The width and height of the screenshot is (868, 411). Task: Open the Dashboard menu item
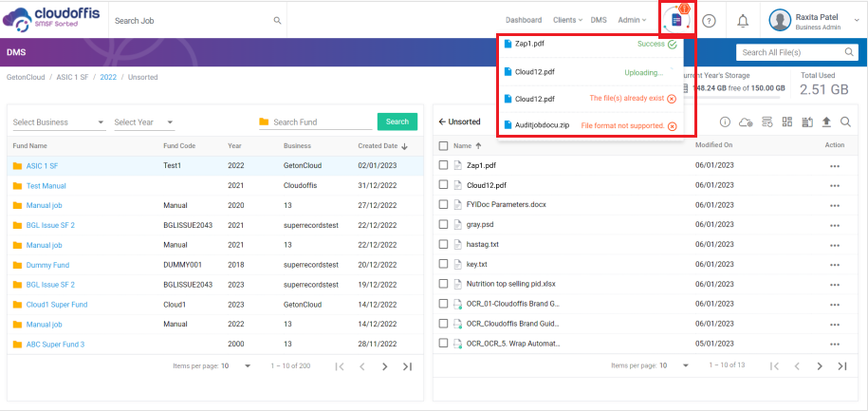pyautogui.click(x=523, y=20)
